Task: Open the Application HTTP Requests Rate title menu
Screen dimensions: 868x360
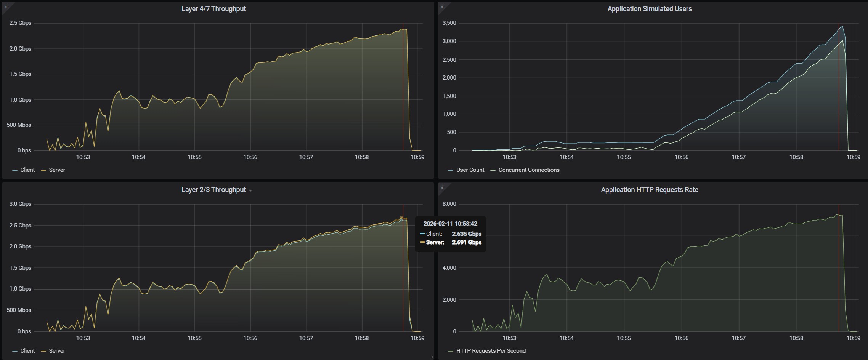Action: tap(649, 190)
